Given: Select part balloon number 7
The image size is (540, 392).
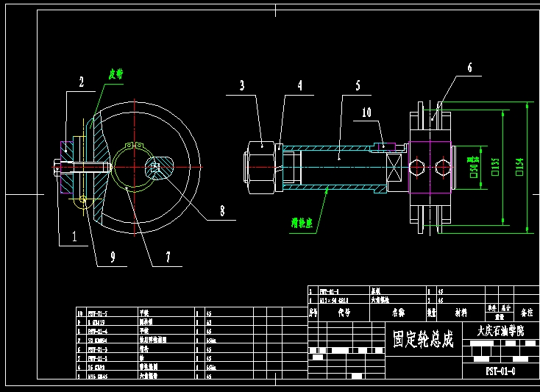Looking at the screenshot, I should (168, 257).
